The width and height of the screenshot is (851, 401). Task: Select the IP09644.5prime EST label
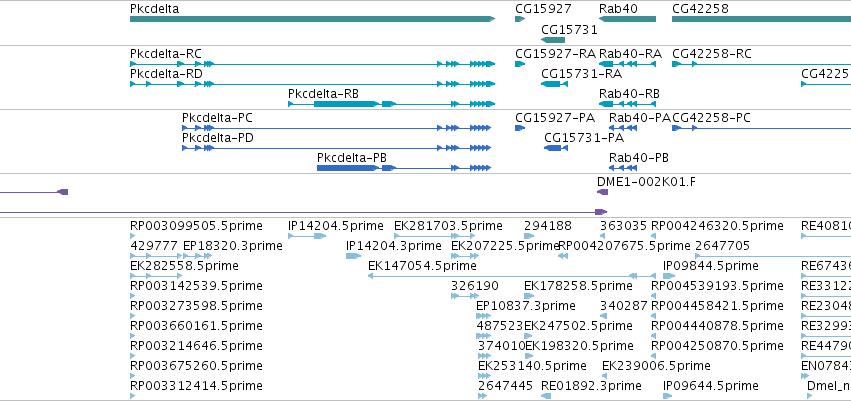point(711,386)
